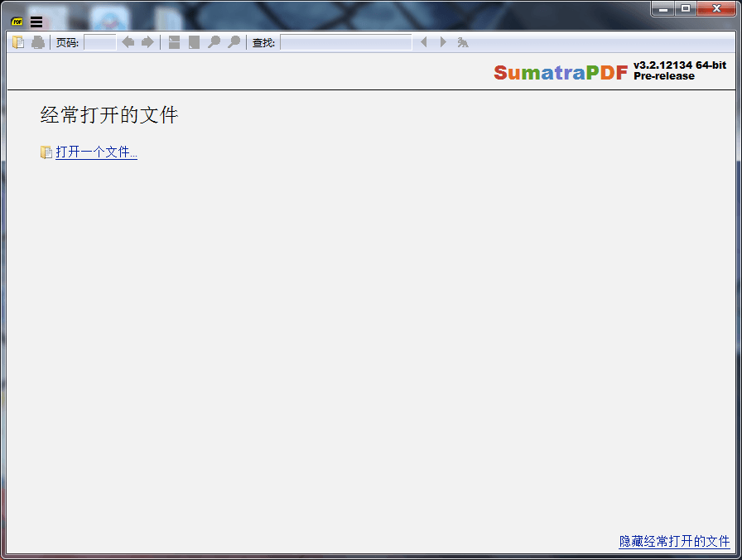Select continuous fit-width layout icon
Screen dimensions: 742x560
[174, 42]
